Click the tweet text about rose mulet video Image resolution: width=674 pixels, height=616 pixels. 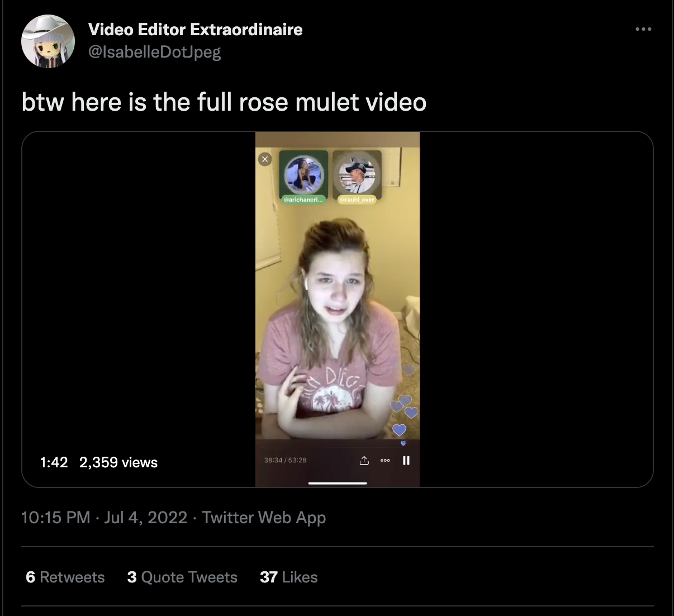(224, 102)
